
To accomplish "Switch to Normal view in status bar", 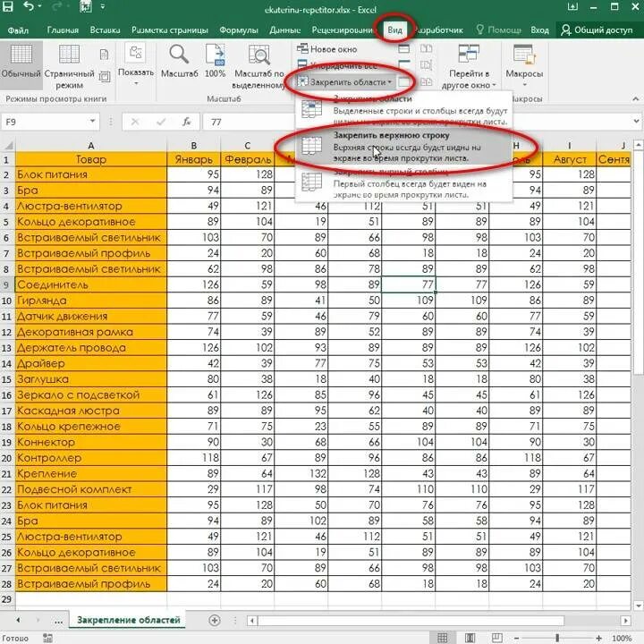I will pyautogui.click(x=443, y=638).
